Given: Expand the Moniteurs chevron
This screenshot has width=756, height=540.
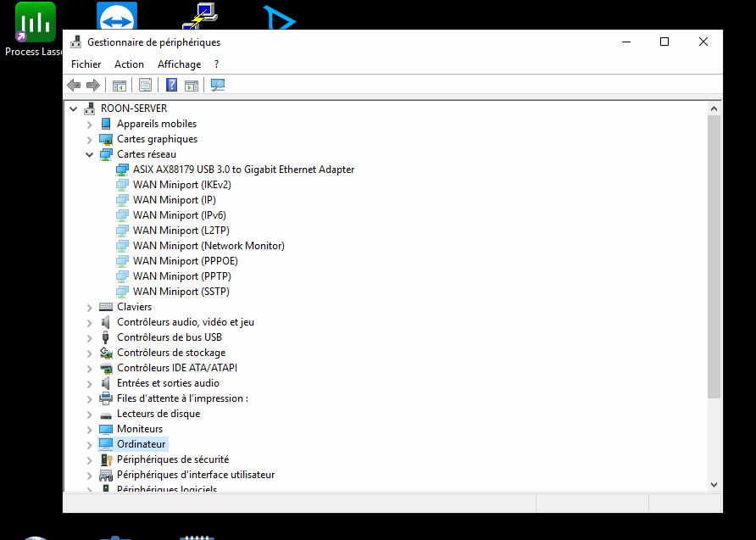Looking at the screenshot, I should pyautogui.click(x=89, y=430).
